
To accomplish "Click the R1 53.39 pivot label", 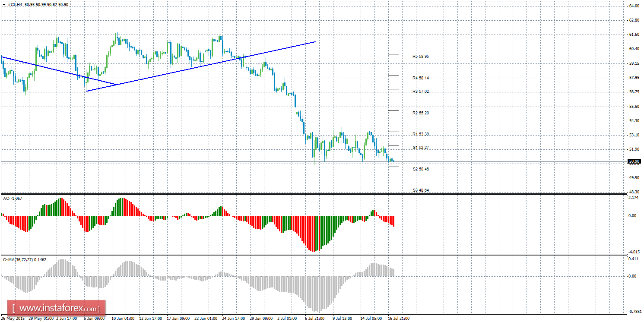I will (x=421, y=134).
